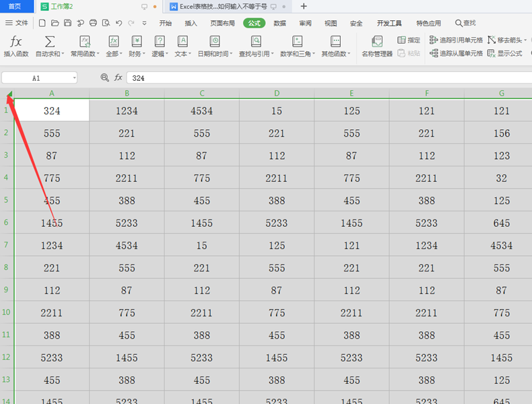Open the Find (查找) search button
The width and height of the screenshot is (532, 404).
point(465,23)
